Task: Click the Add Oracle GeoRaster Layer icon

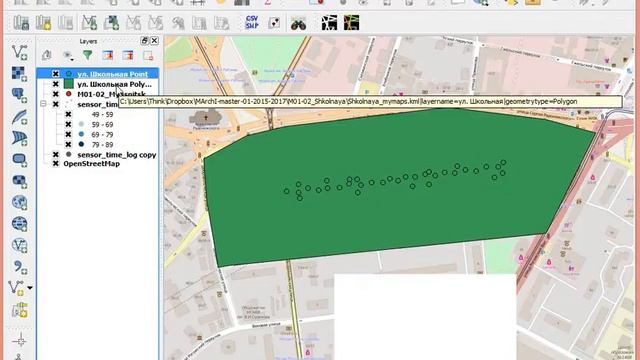Action: 19,181
